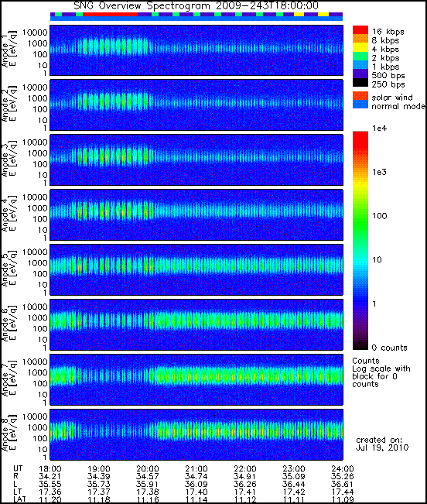Click the 1 kbps light blue swatch
427x504 pixels.
click(x=360, y=65)
